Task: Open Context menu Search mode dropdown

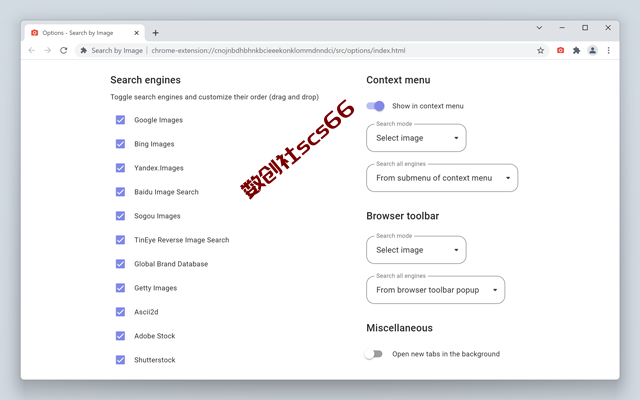Action: point(416,138)
